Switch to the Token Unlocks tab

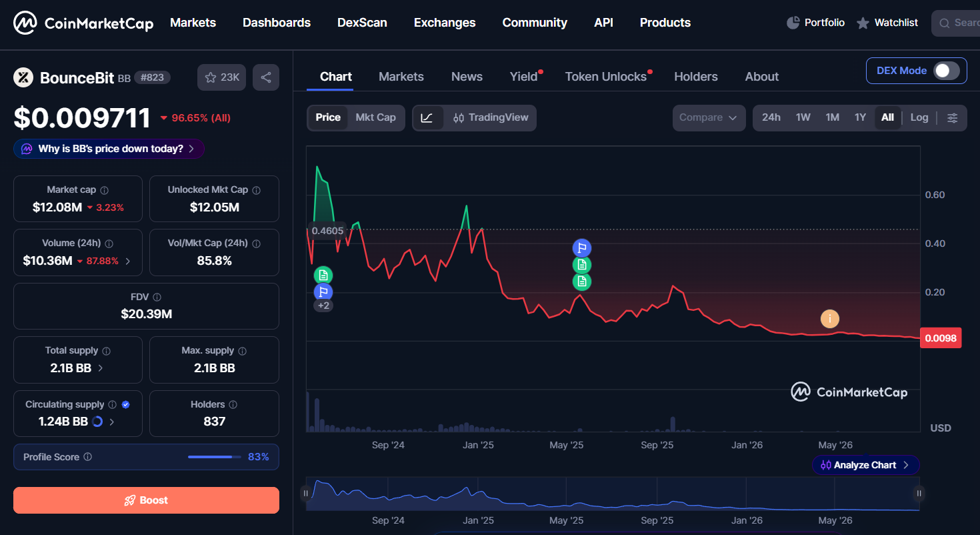[x=606, y=77]
